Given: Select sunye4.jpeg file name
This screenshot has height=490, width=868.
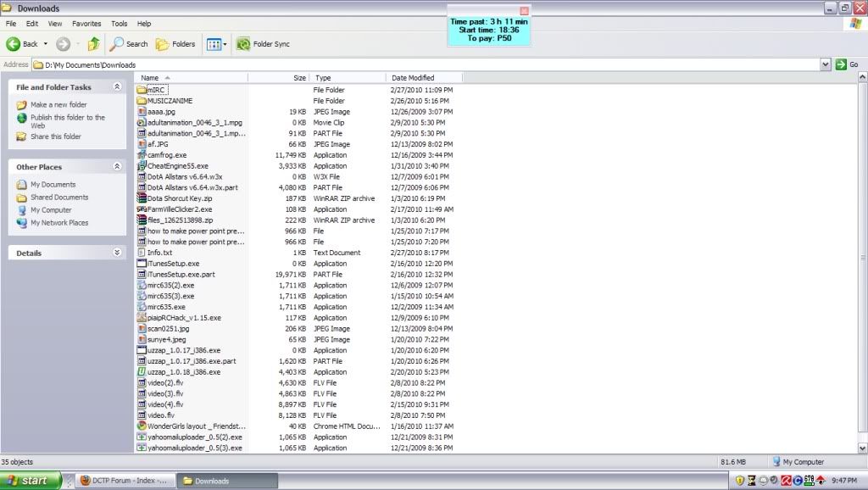Looking at the screenshot, I should [167, 339].
